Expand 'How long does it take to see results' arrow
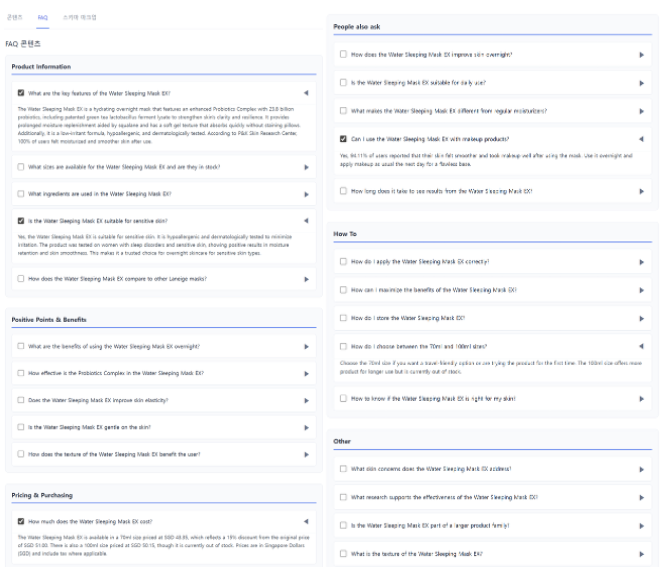This screenshot has height=577, width=666. tap(641, 190)
